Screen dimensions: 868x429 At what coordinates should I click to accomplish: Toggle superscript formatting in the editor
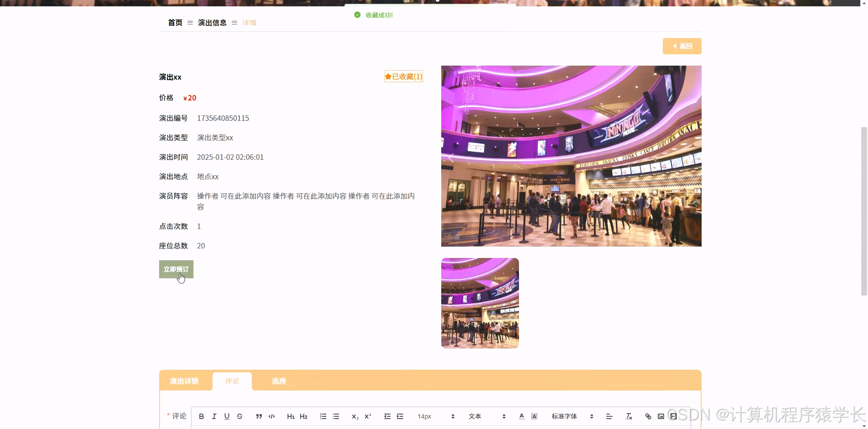368,416
